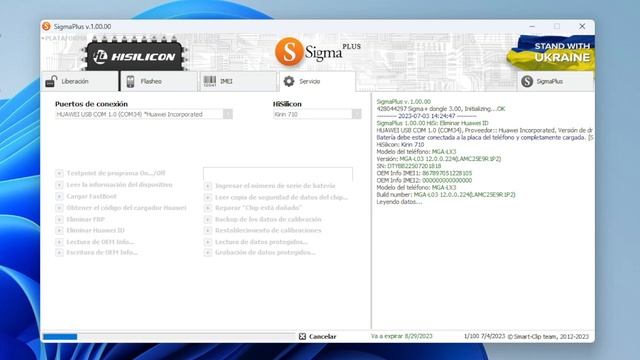Click Eliminar FRP
Viewport: 640px width, 360px height.
[x=80, y=219]
